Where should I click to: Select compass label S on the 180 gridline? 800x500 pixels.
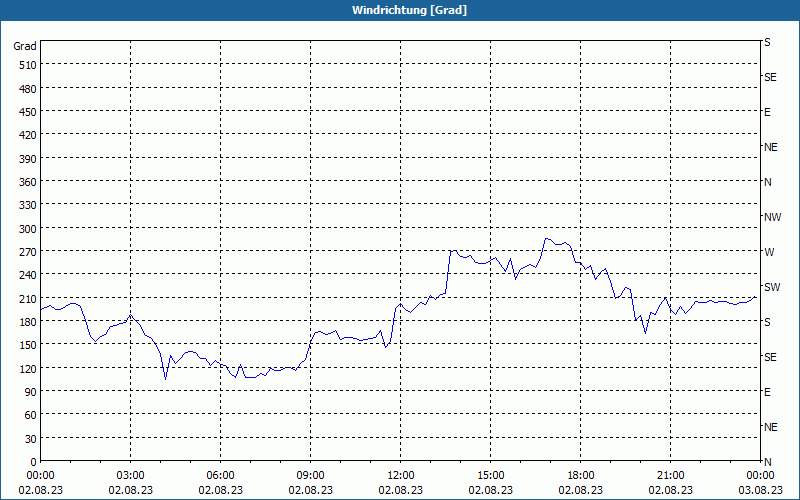767,322
